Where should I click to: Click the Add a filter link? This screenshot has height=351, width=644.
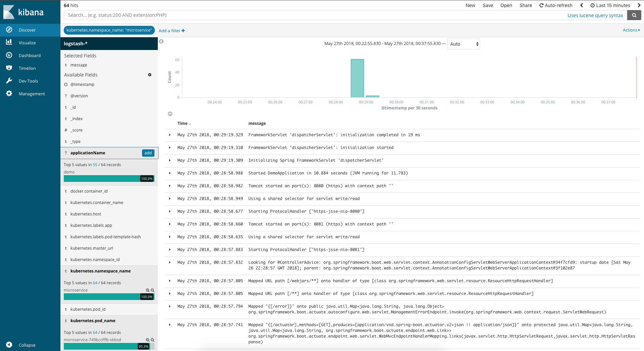click(x=172, y=31)
